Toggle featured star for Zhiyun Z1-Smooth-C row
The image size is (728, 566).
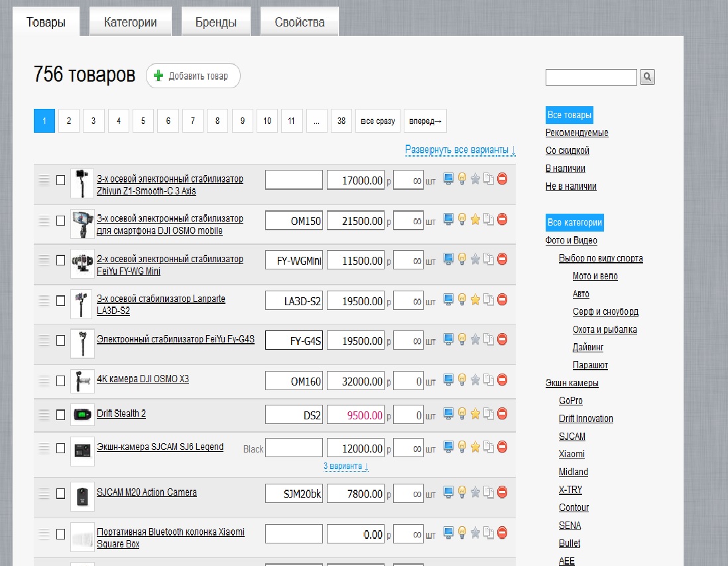pyautogui.click(x=475, y=178)
